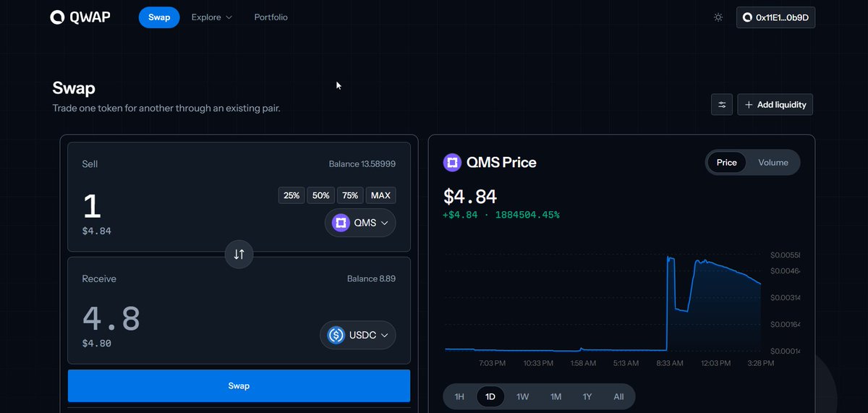Screen dimensions: 868x413
Task: Open wallet address 0x11E1...0b9D menu
Action: pyautogui.click(x=775, y=17)
